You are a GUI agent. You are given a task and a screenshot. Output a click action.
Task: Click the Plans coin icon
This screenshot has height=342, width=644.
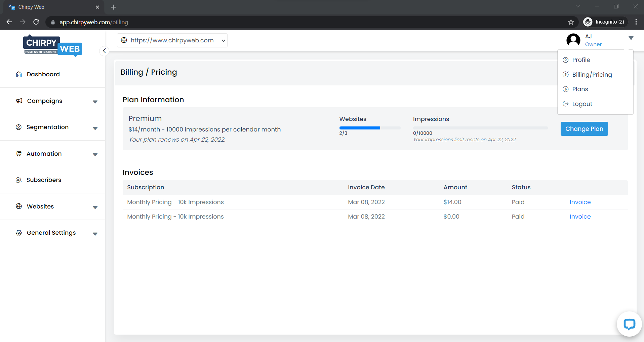566,89
